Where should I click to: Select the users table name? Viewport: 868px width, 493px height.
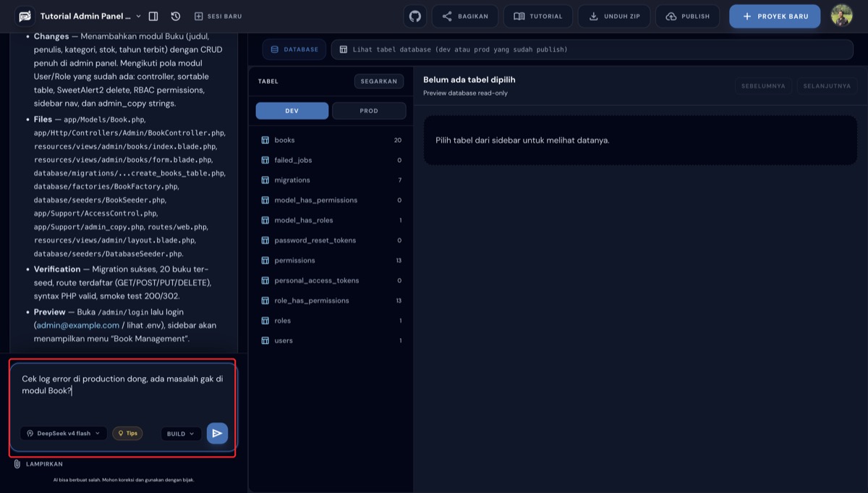(x=284, y=340)
